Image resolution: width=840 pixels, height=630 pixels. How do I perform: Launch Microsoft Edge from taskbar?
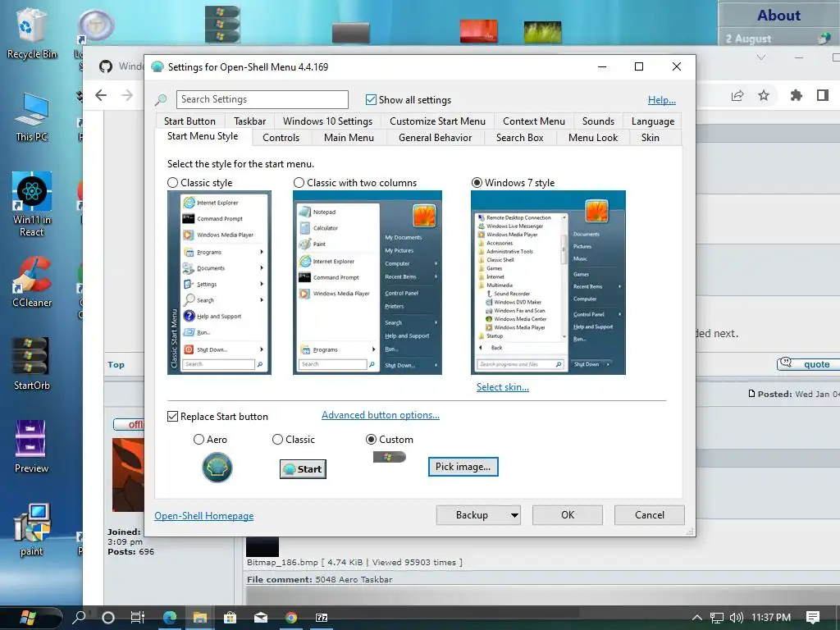[x=170, y=618]
